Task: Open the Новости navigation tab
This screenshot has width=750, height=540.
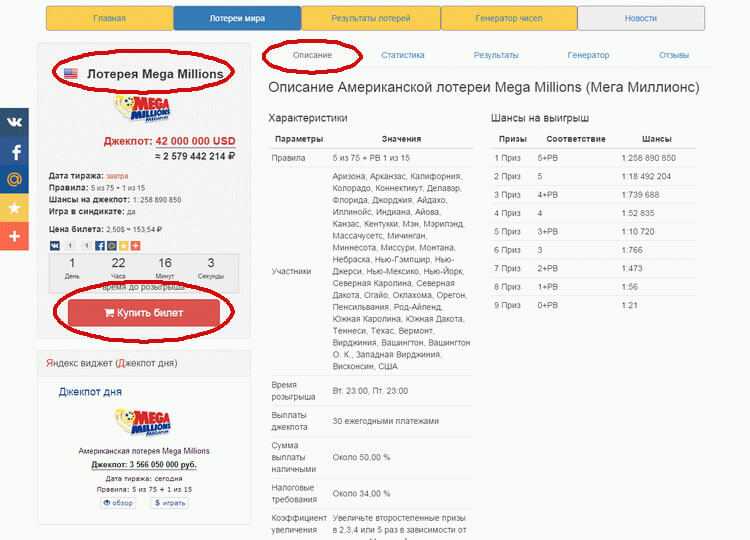Action: (x=641, y=18)
